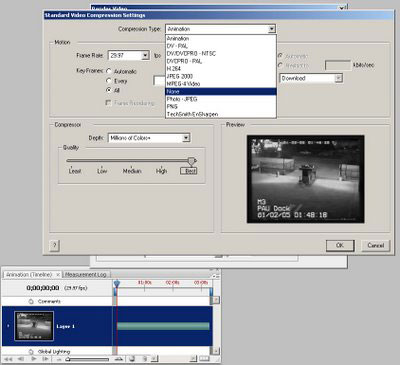Click the High quality label
Viewport: 400px width, 365px height.
coord(161,171)
